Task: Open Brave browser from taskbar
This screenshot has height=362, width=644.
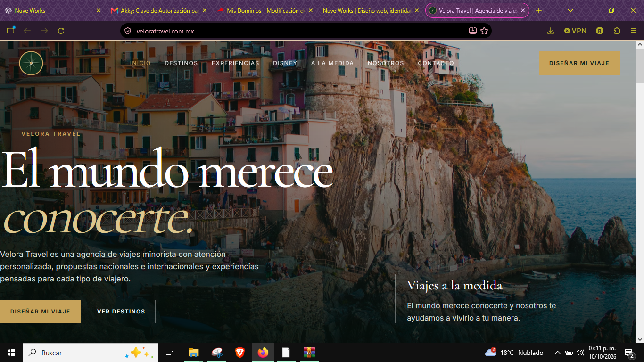Action: tap(240, 353)
